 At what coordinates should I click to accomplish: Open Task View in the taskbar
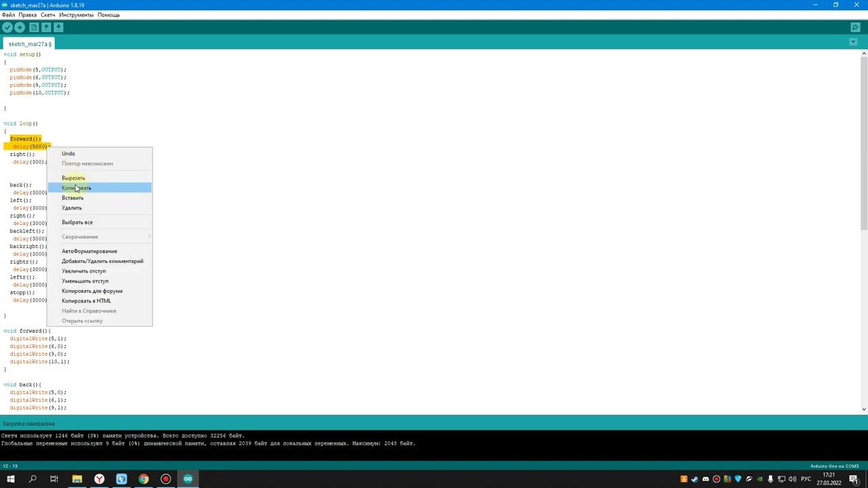pos(54,479)
